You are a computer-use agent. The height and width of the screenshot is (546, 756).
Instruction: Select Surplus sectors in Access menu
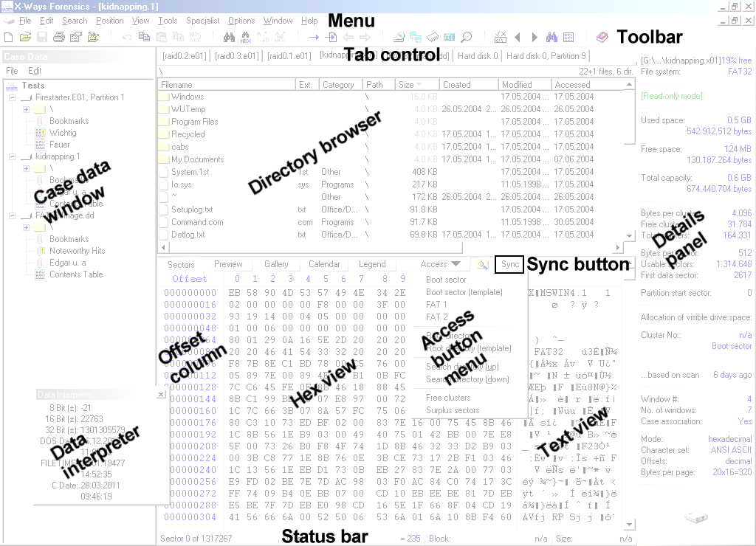pyautogui.click(x=453, y=410)
